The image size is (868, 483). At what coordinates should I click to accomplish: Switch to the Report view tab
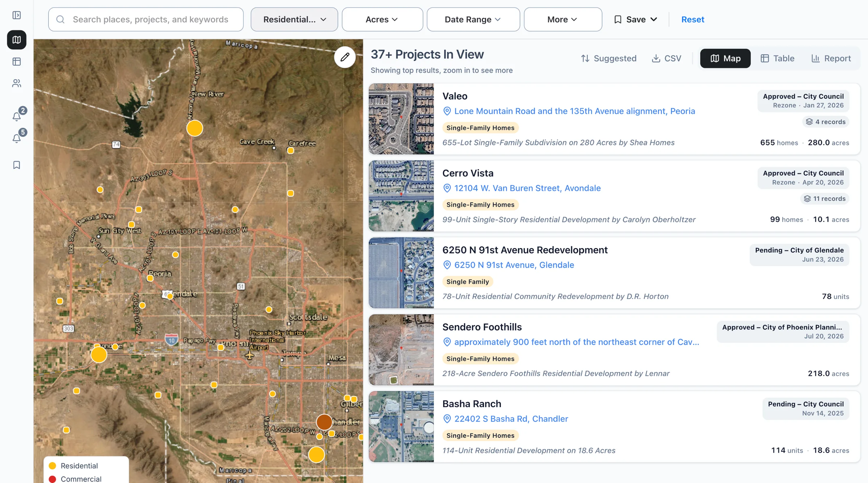click(831, 58)
